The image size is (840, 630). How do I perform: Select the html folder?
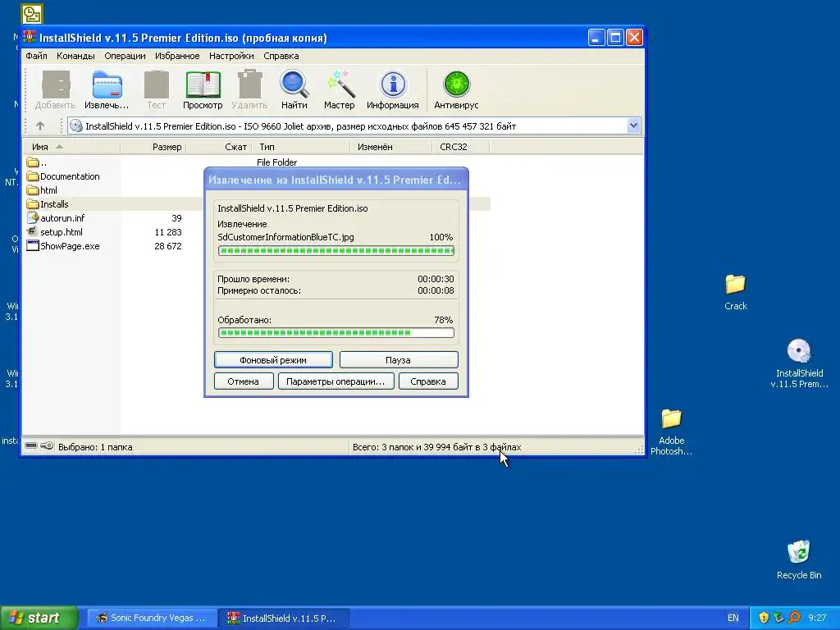[42, 190]
